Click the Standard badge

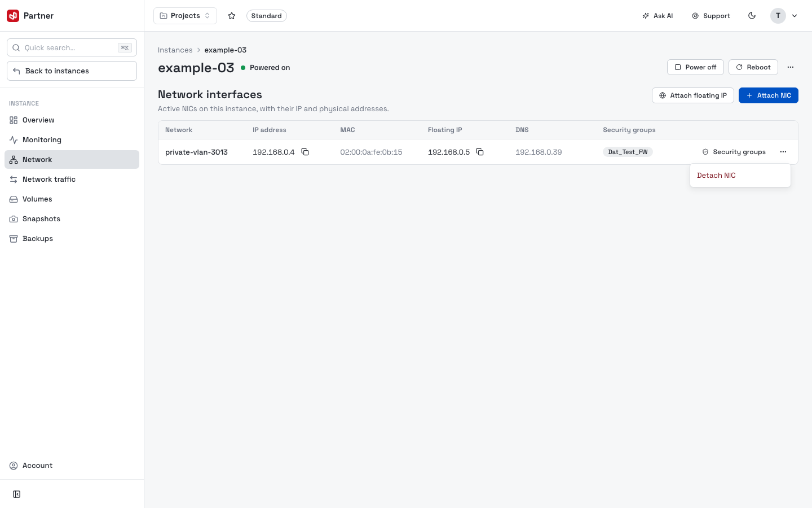[266, 16]
